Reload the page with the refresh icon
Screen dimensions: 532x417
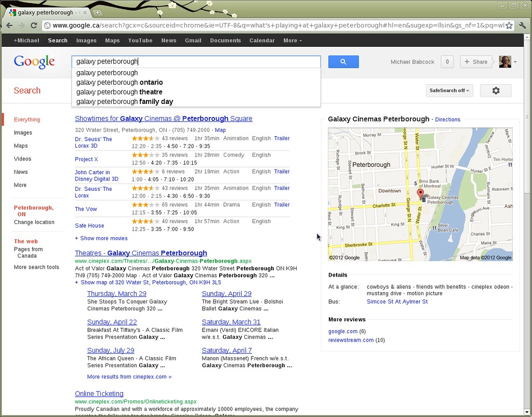pyautogui.click(x=34, y=25)
